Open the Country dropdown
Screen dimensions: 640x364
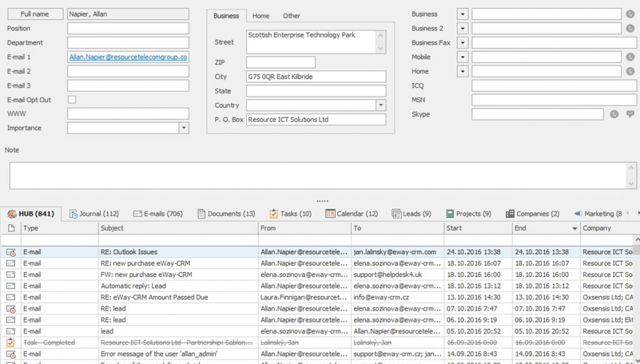point(381,105)
